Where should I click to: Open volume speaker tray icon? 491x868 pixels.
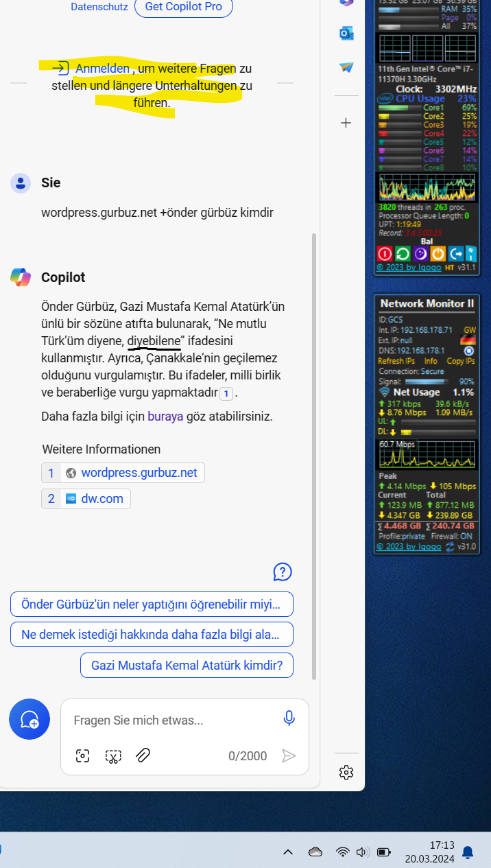tap(363, 852)
